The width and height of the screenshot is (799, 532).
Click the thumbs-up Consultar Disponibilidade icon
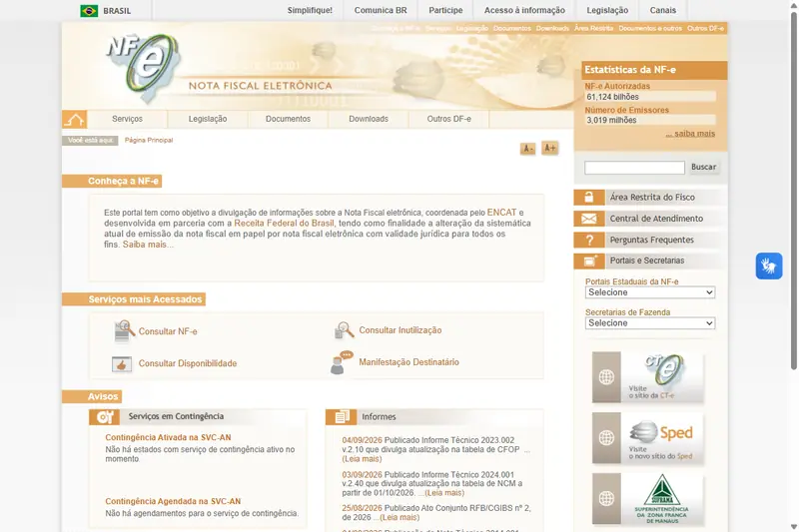[122, 364]
